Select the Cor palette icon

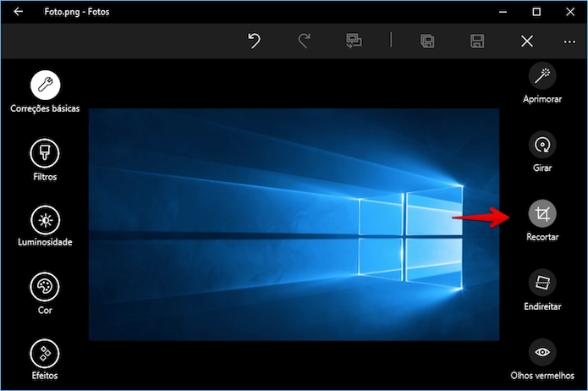pos(45,287)
